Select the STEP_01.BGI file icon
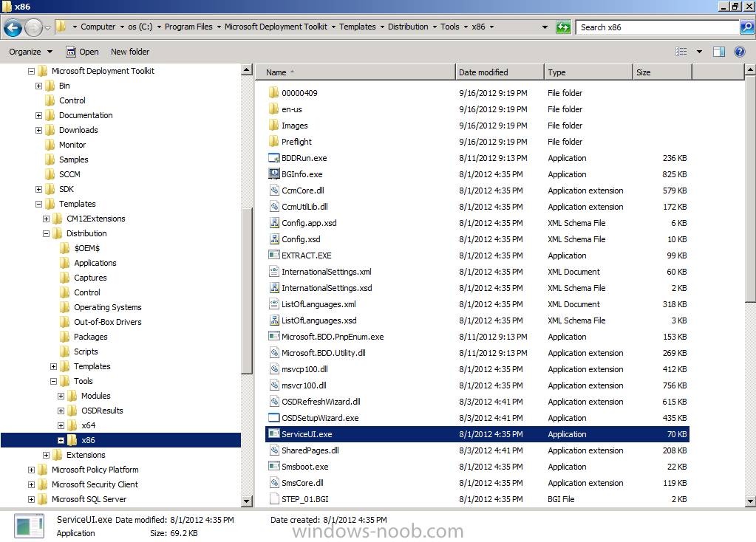756x542 pixels. pyautogui.click(x=274, y=499)
